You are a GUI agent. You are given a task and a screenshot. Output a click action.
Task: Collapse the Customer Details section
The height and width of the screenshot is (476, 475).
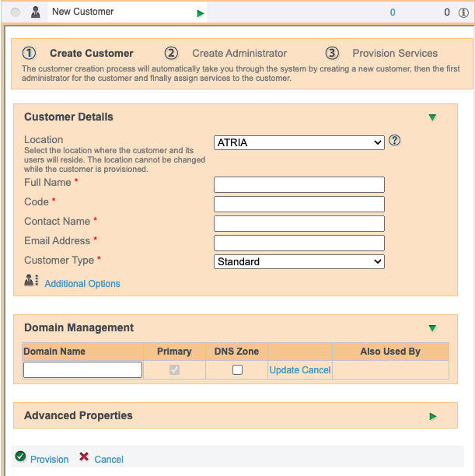pyautogui.click(x=432, y=117)
